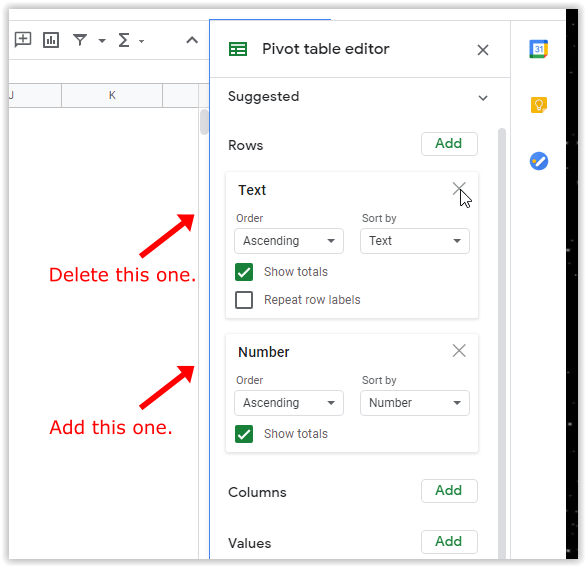Uncheck Show totals in the Number card
The width and height of the screenshot is (586, 567).
point(244,434)
